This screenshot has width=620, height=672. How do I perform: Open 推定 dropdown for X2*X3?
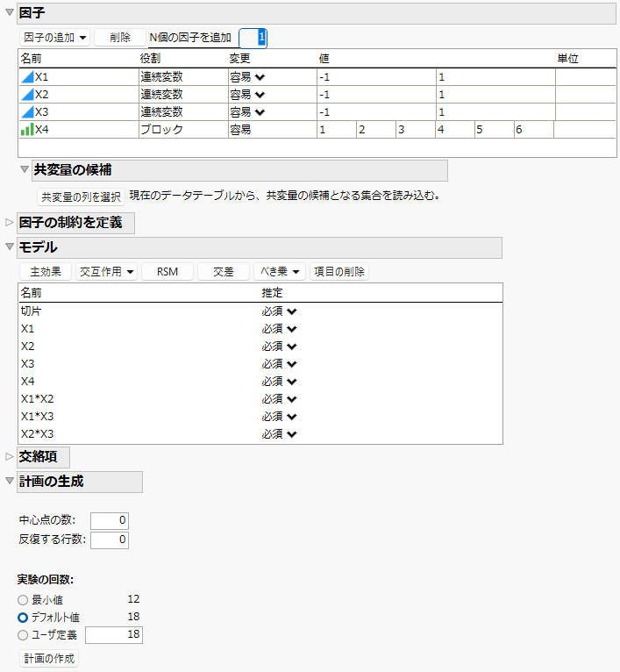[x=292, y=434]
